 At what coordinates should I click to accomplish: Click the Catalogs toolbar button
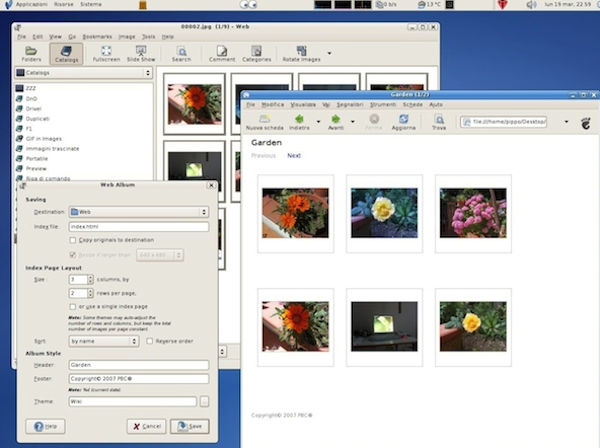tap(66, 53)
